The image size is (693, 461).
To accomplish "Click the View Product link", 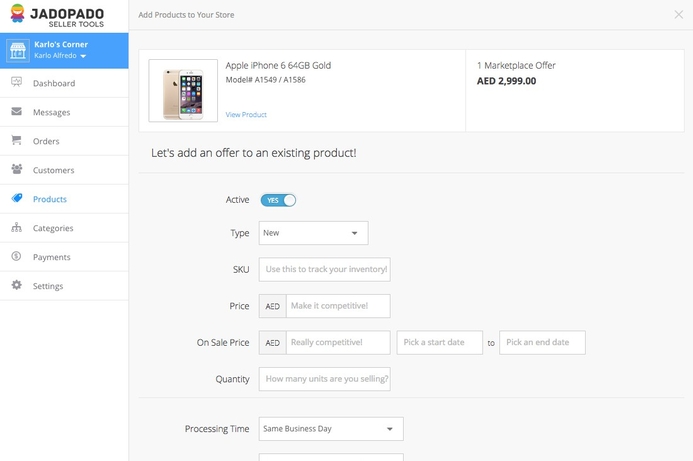I will [246, 114].
